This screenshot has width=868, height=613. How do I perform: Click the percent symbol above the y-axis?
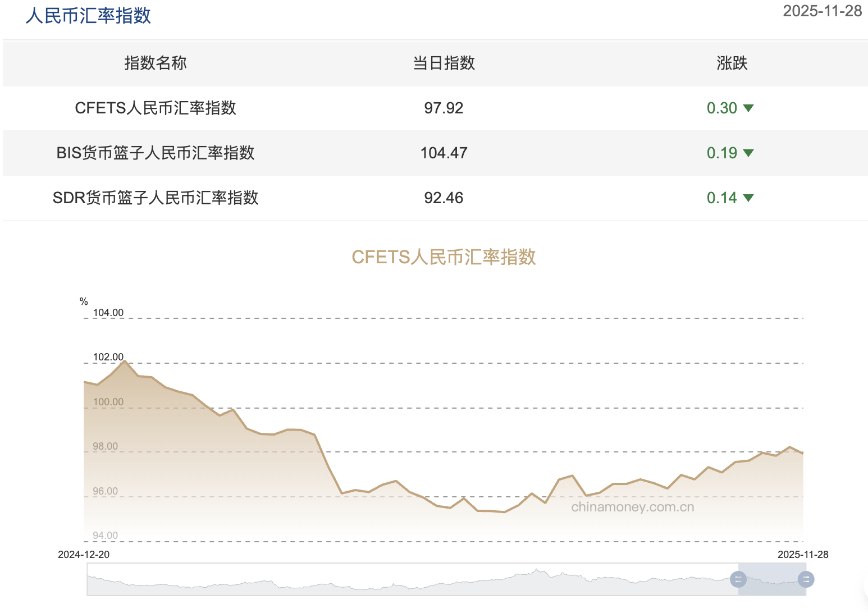click(x=84, y=301)
